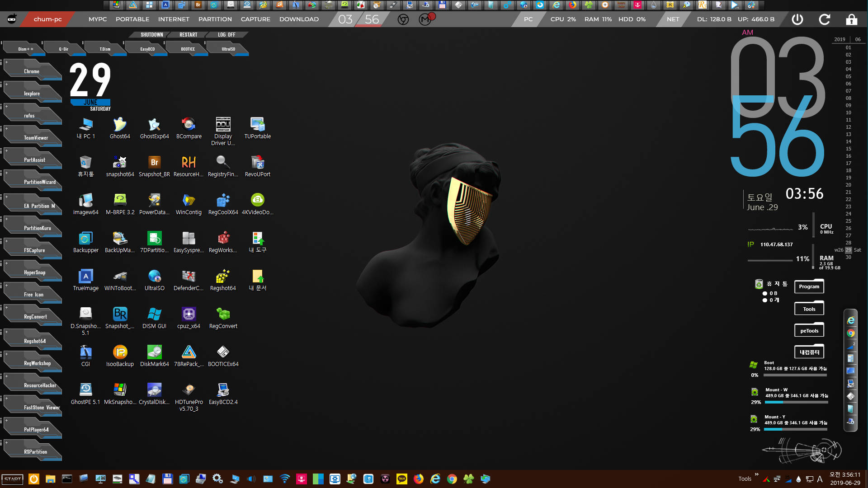The height and width of the screenshot is (488, 868).
Task: Launch Snapshot_BR from the desktop
Action: (154, 166)
